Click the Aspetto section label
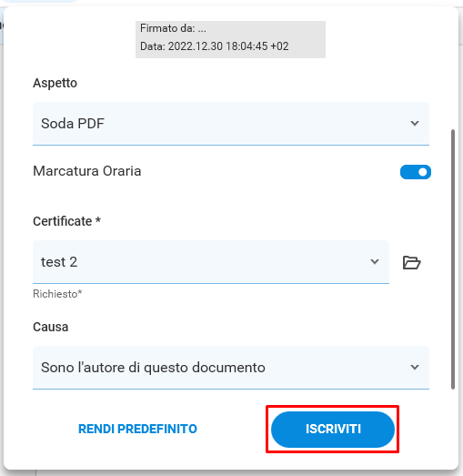The height and width of the screenshot is (476, 463). pyautogui.click(x=55, y=83)
